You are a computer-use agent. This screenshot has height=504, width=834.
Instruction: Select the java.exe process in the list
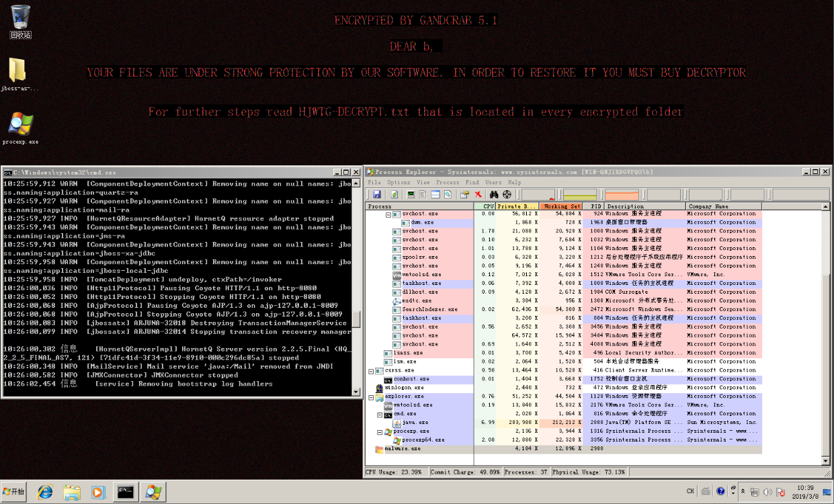click(415, 423)
